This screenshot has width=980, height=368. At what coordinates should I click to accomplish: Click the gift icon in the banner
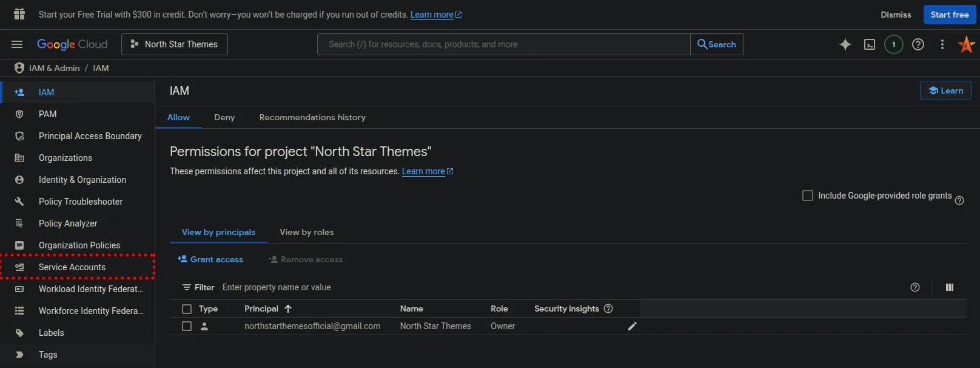tap(19, 14)
